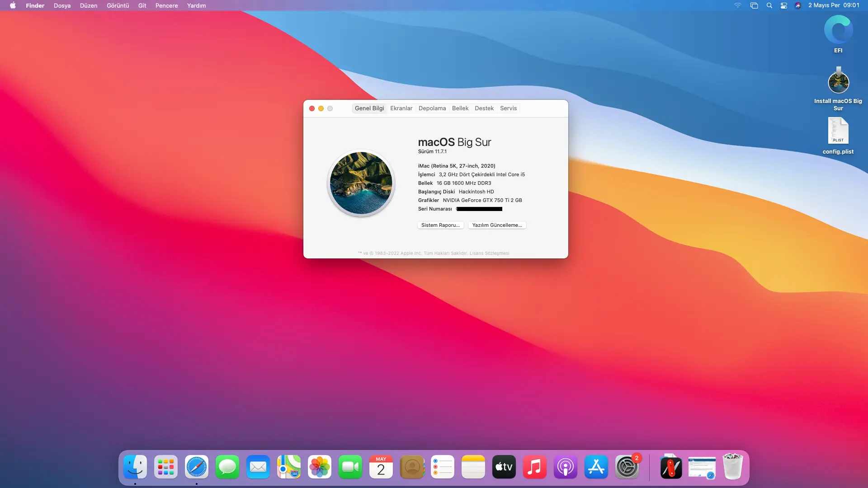The height and width of the screenshot is (488, 868).
Task: Open Maps app in the Dock
Action: tap(289, 467)
